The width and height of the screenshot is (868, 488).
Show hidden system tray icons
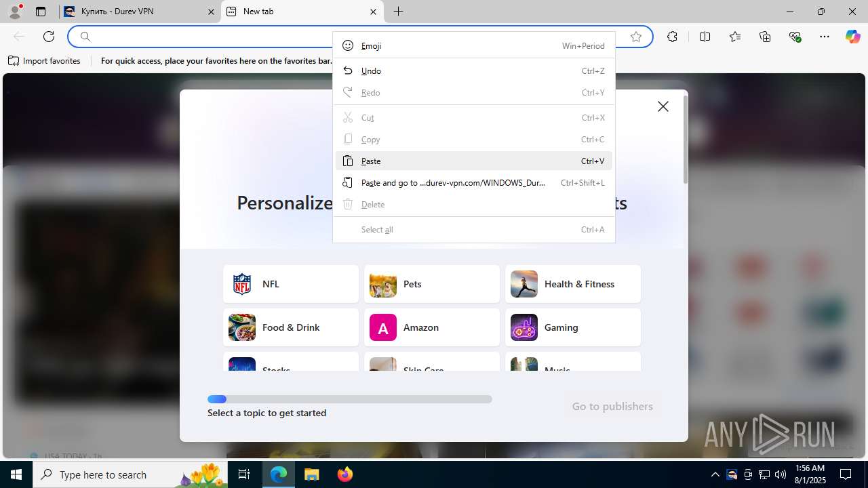pyautogui.click(x=715, y=474)
